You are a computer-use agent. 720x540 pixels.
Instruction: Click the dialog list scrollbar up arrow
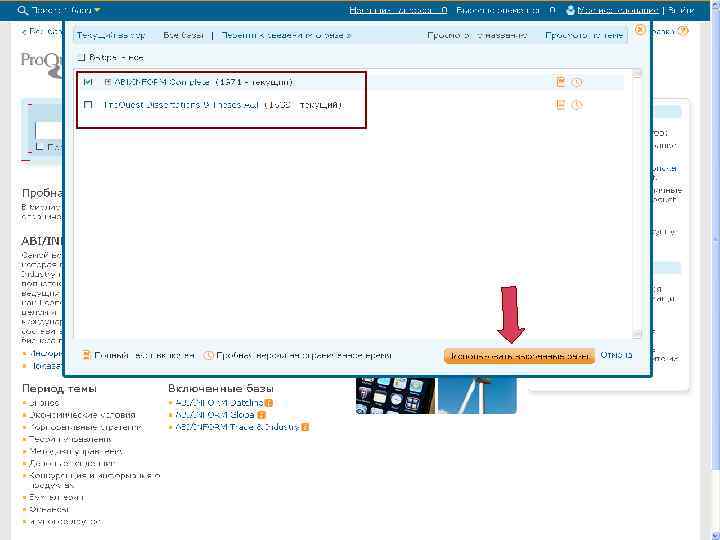point(636,73)
